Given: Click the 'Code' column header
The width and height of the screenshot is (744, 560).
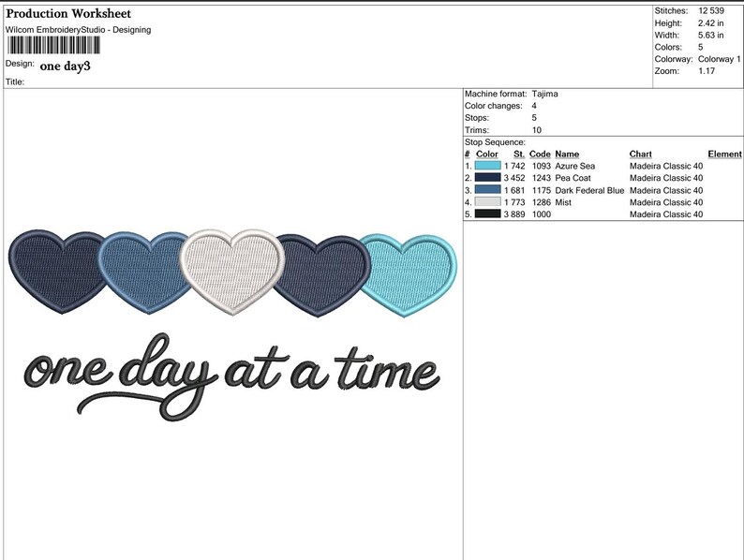Looking at the screenshot, I should (x=540, y=154).
